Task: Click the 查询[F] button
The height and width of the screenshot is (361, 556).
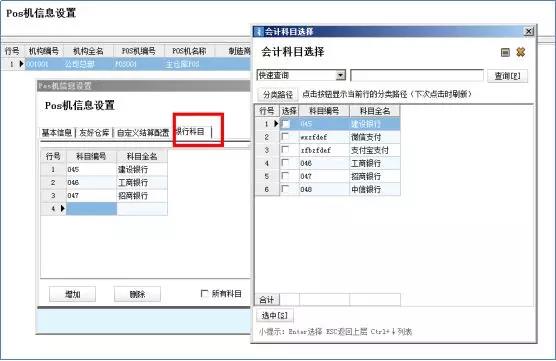Action: pyautogui.click(x=507, y=76)
